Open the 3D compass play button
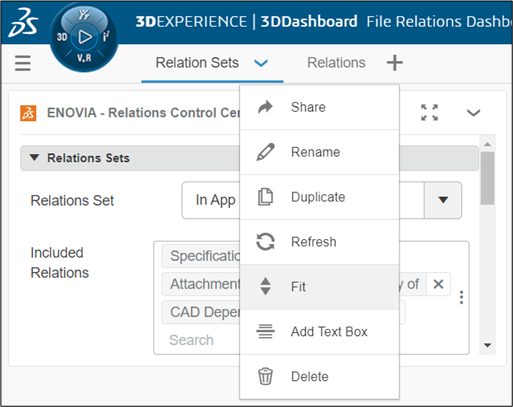513x407 pixels. click(x=85, y=37)
